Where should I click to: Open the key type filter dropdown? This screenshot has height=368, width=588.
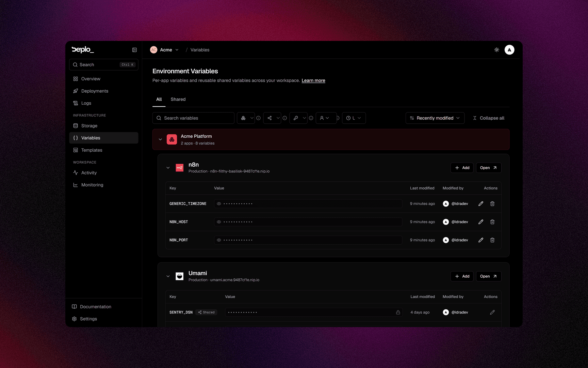[298, 118]
